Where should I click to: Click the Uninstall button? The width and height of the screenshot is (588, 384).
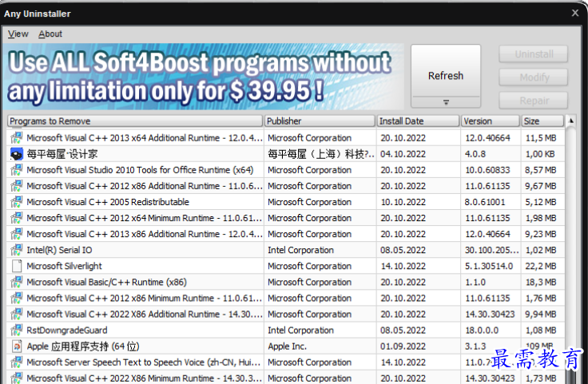(x=533, y=54)
